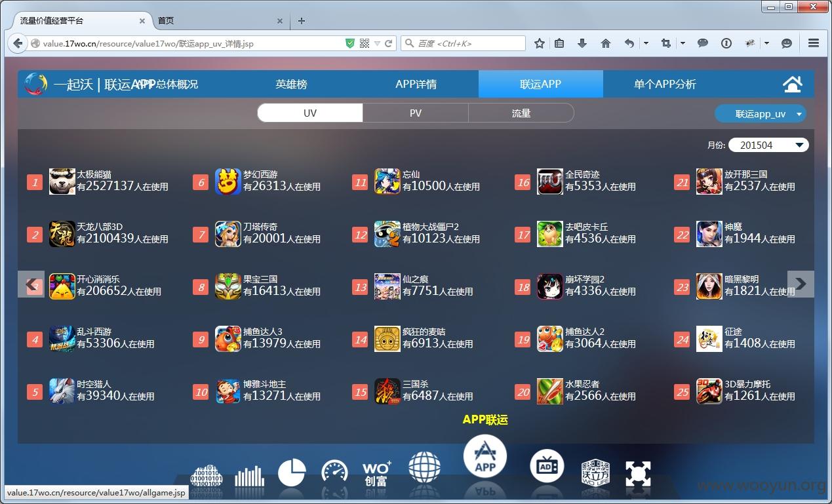This screenshot has height=504, width=832.
Task: Open the large APP store icon
Action: [485, 457]
